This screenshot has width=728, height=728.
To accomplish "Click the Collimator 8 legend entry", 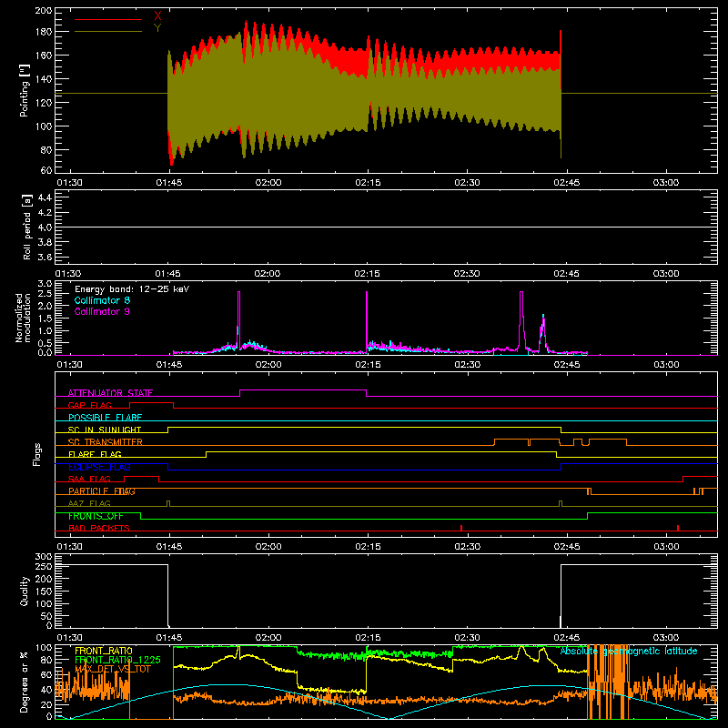I will [x=102, y=300].
